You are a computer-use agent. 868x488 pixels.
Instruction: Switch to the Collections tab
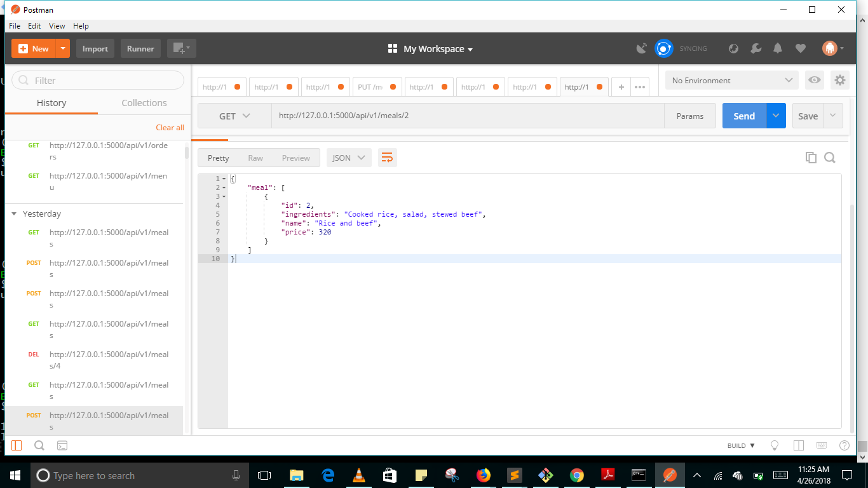coord(144,103)
